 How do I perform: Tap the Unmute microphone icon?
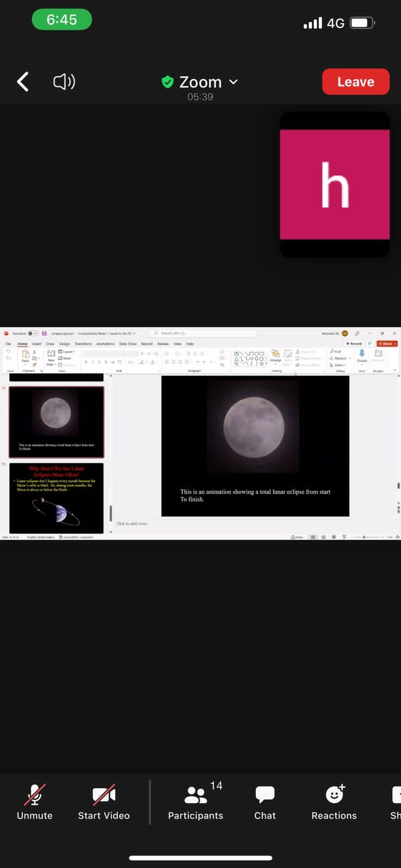click(35, 801)
